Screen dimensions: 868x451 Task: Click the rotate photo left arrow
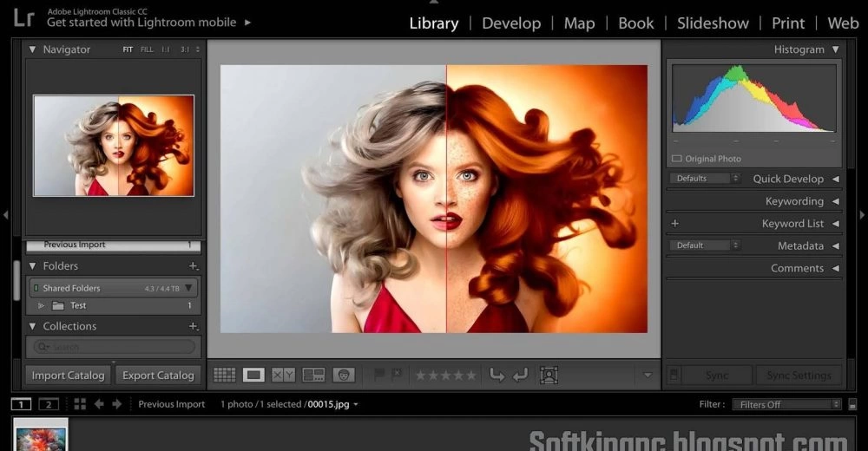(497, 376)
